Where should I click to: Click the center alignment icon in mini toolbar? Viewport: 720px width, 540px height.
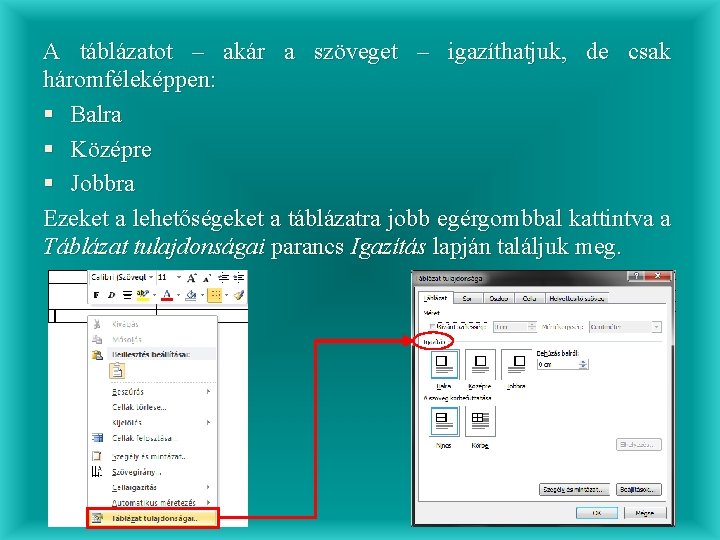pyautogui.click(x=127, y=295)
